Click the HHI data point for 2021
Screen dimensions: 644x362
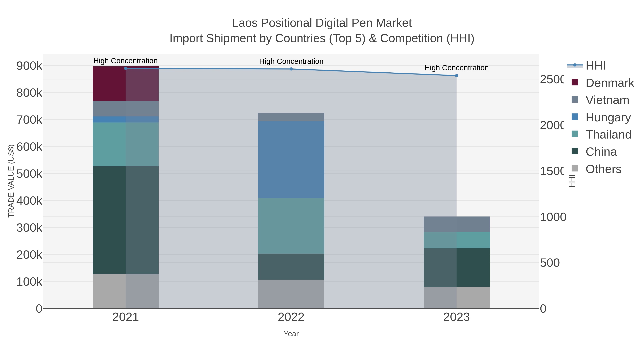pos(126,68)
